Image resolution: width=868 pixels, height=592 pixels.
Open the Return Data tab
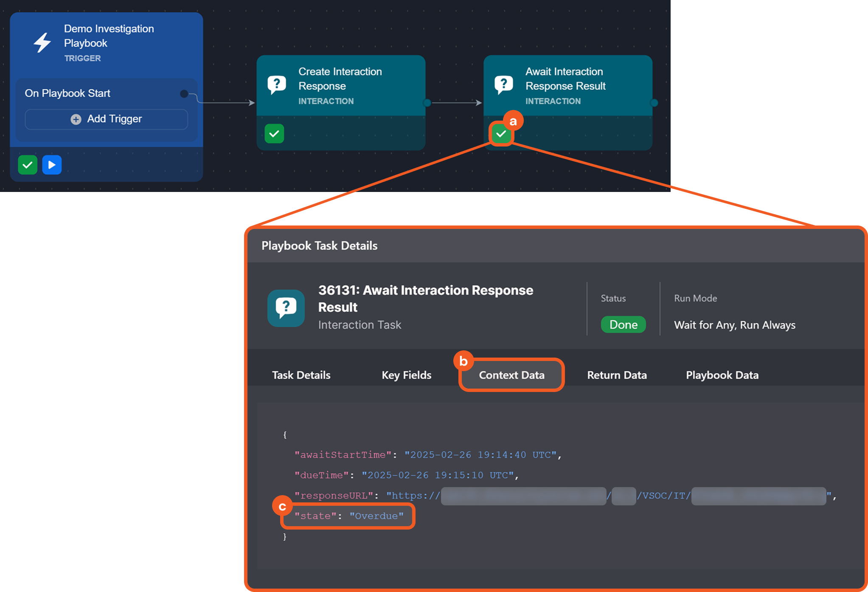click(617, 375)
